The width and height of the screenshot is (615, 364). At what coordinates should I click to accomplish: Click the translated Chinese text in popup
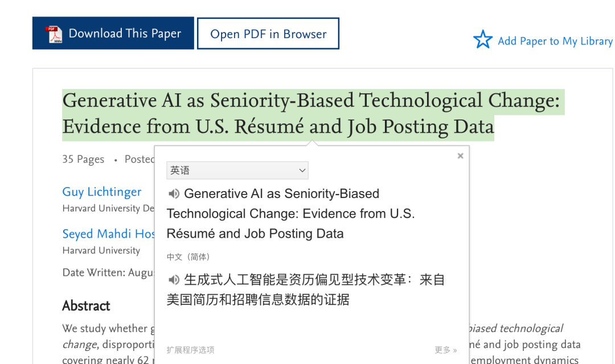tap(307, 289)
